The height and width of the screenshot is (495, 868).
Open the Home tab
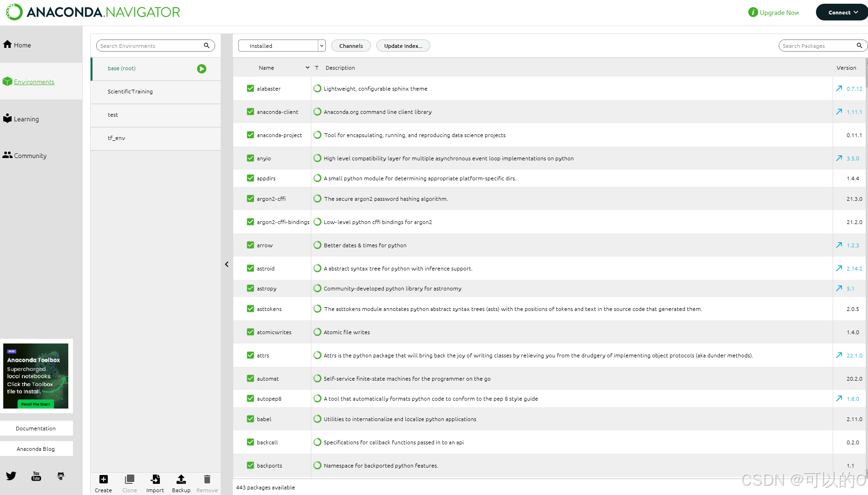(x=41, y=45)
